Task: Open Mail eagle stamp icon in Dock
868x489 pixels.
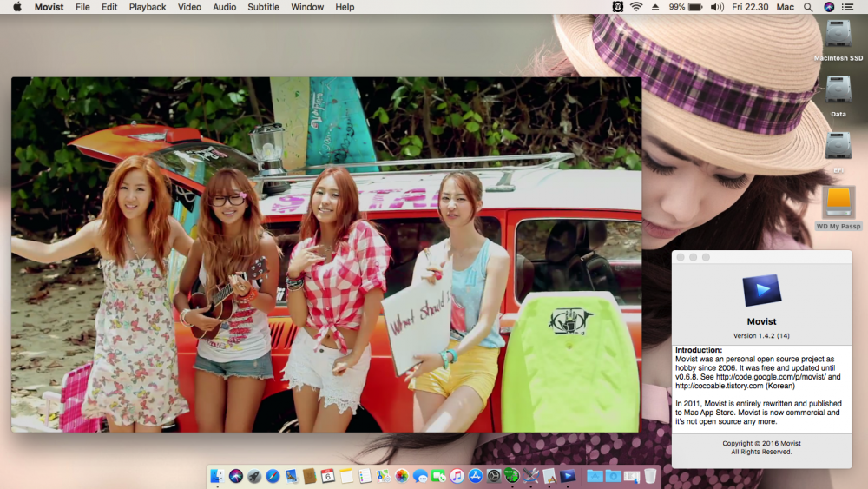Action: pos(291,476)
